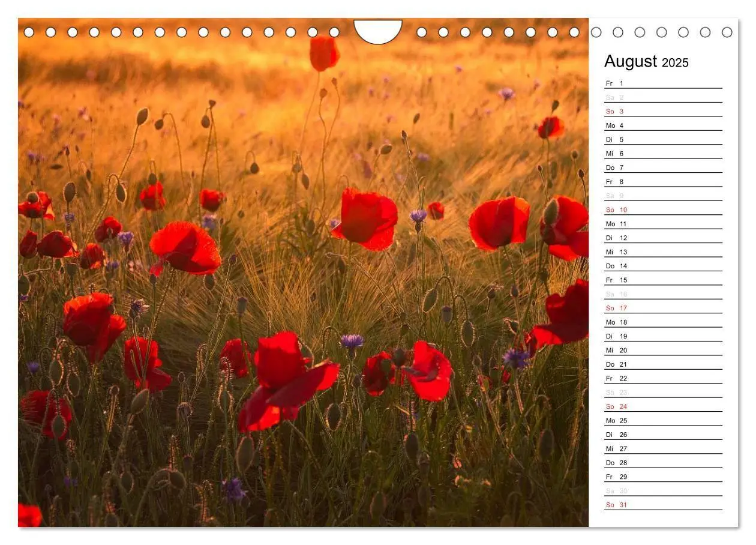Select the Mo 25 calendar row
Screen dimensions: 756x545
coord(663,420)
